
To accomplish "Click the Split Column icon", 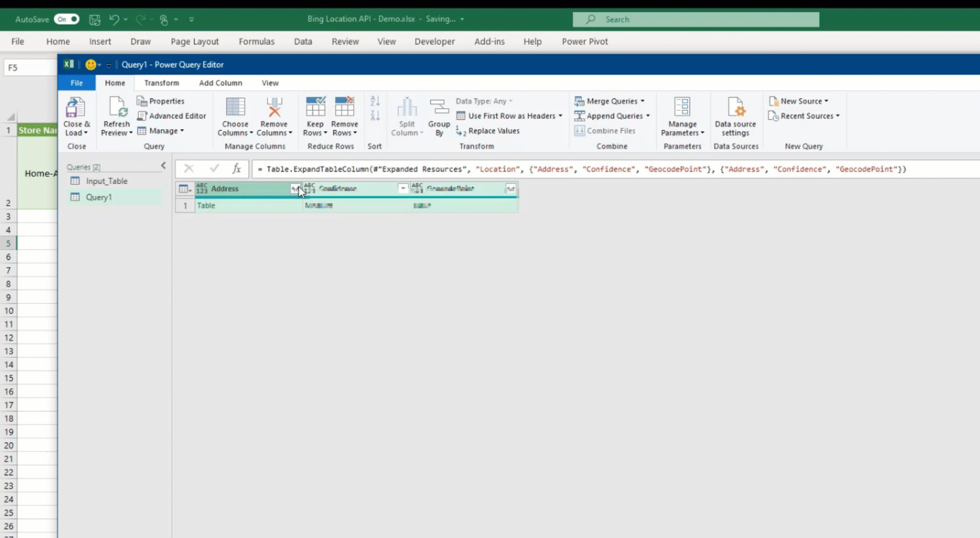I will 407,107.
